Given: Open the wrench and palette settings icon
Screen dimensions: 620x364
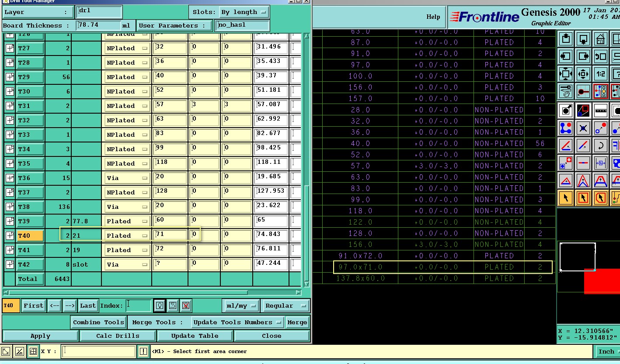Looking at the screenshot, I should point(566,91).
